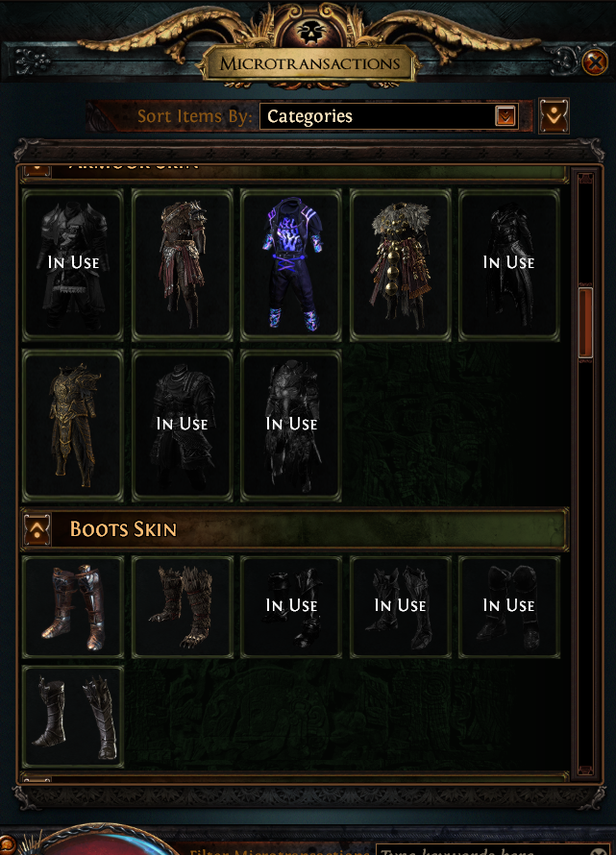Viewport: 616px width, 855px height.
Task: Click the download-arrow button beside sort dropdown
Action: pyautogui.click(x=554, y=115)
